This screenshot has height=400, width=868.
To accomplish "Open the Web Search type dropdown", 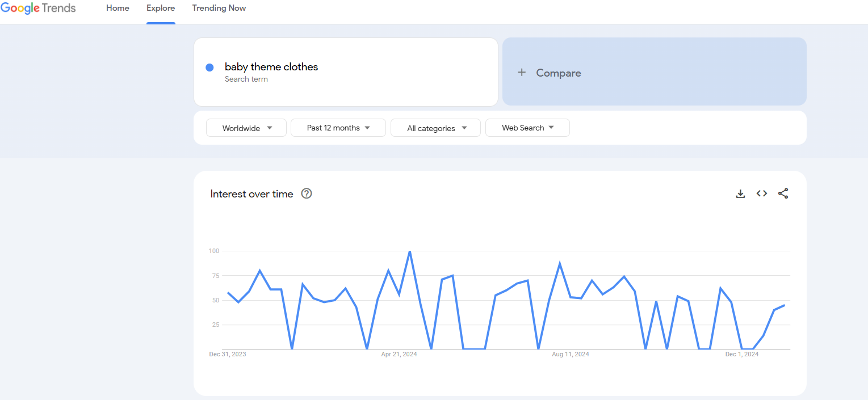I will coord(527,128).
